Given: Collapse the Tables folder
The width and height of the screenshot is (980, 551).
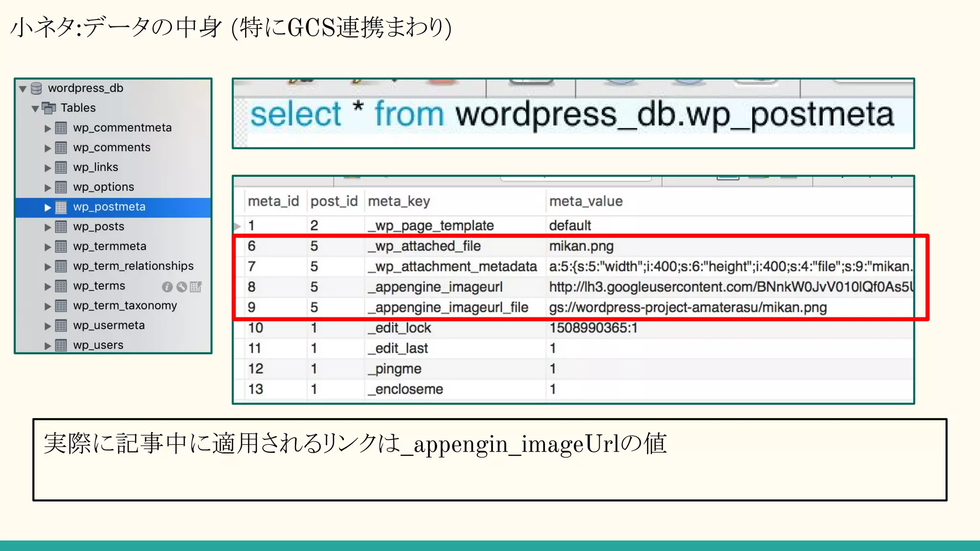Looking at the screenshot, I should point(35,109).
